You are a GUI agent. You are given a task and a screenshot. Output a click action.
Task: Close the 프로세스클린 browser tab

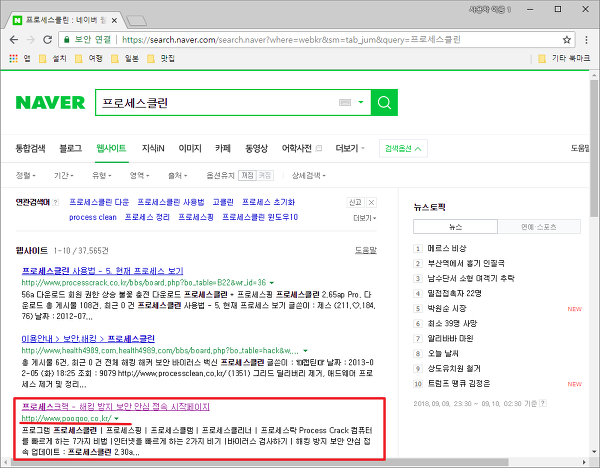pyautogui.click(x=114, y=20)
